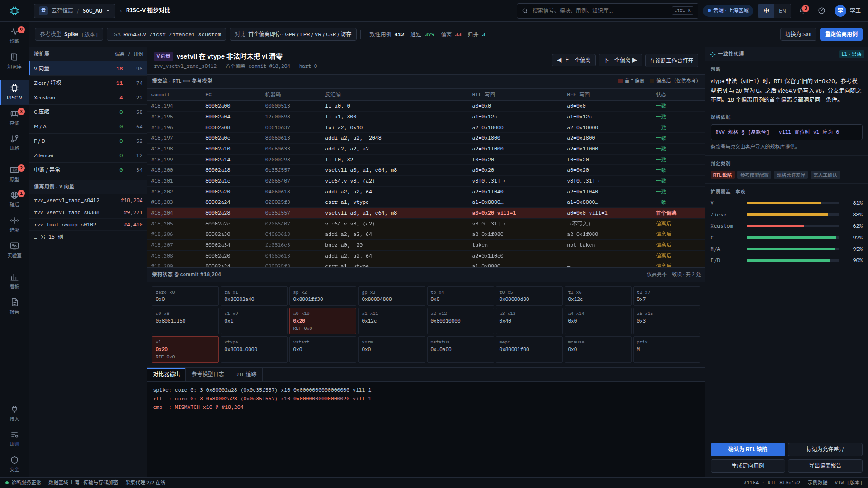Select the RISC-V sidebar icon
Screen dimensions: 868x488
(x=14, y=92)
